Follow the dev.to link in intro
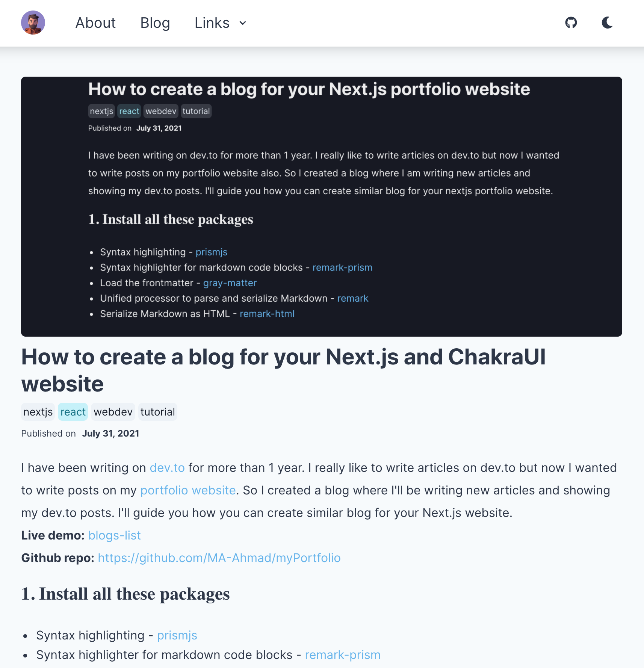The height and width of the screenshot is (668, 644). pos(167,468)
